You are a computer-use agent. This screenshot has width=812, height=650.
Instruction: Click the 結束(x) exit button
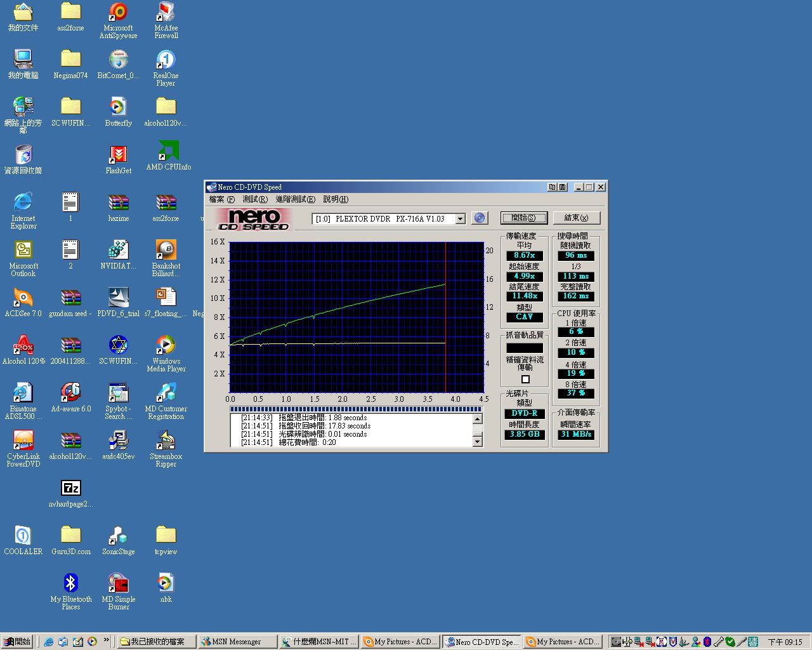pyautogui.click(x=576, y=218)
